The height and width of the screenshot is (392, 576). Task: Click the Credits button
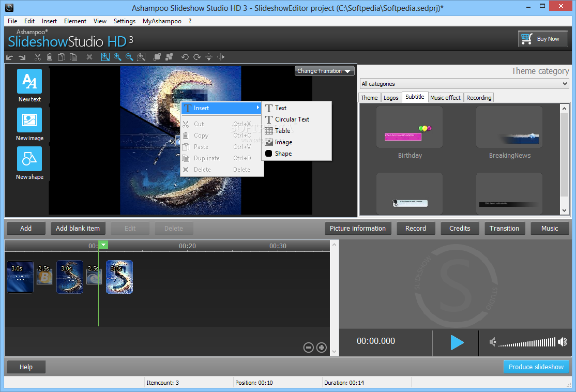(460, 228)
